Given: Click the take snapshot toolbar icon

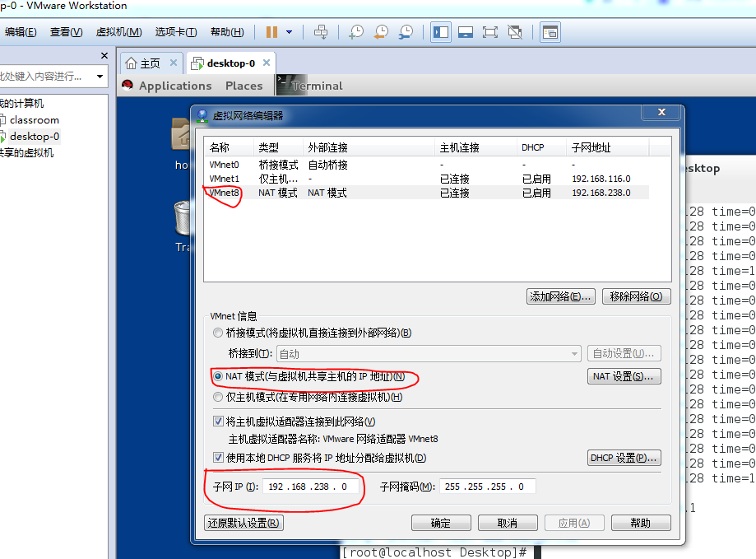Looking at the screenshot, I should 356,32.
